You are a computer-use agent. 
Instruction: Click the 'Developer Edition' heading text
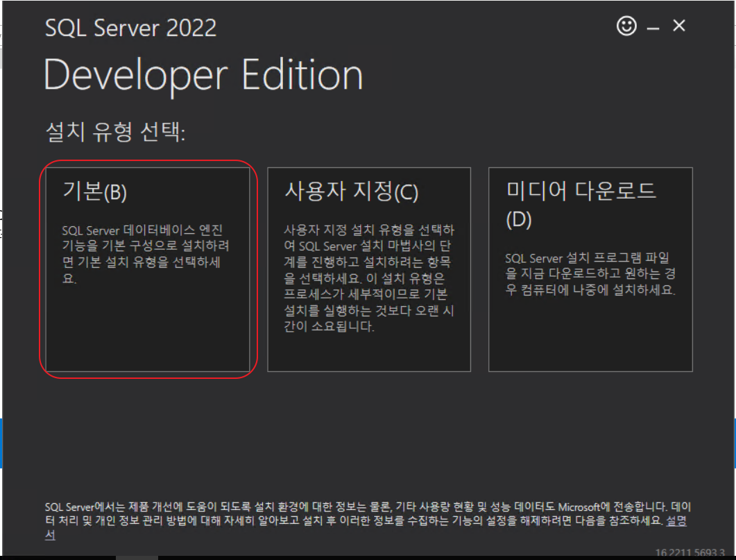point(203,75)
